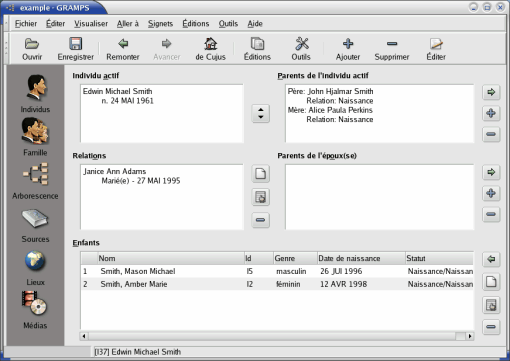This screenshot has height=361, width=510.
Task: Click the minus button beside Relations
Action: click(x=260, y=220)
